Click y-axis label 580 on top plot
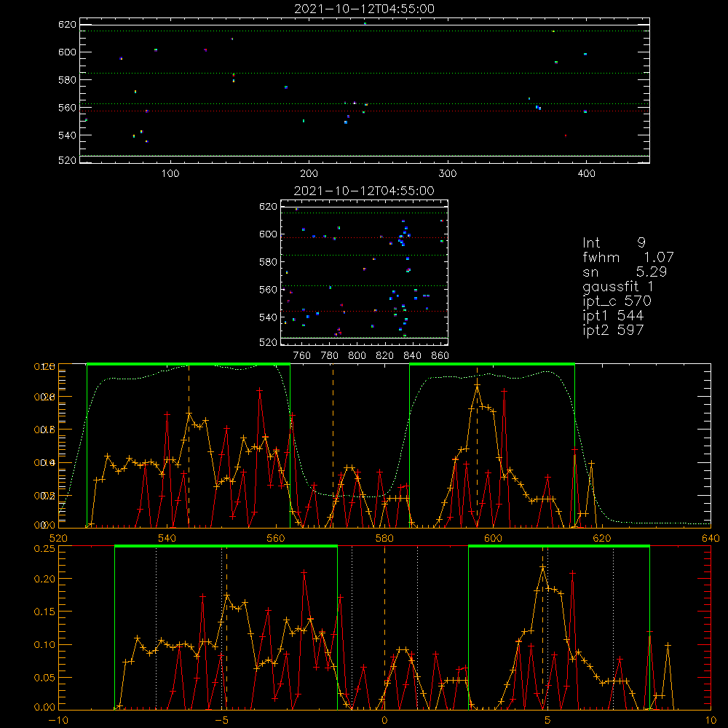This screenshot has width=728, height=728. point(67,80)
